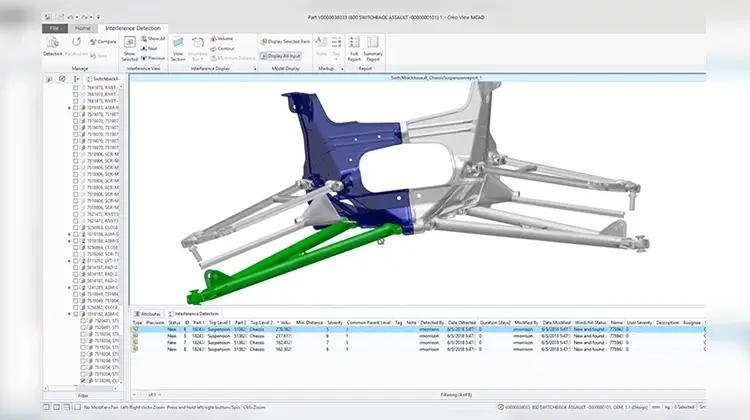Activate the View Section tool

click(177, 48)
